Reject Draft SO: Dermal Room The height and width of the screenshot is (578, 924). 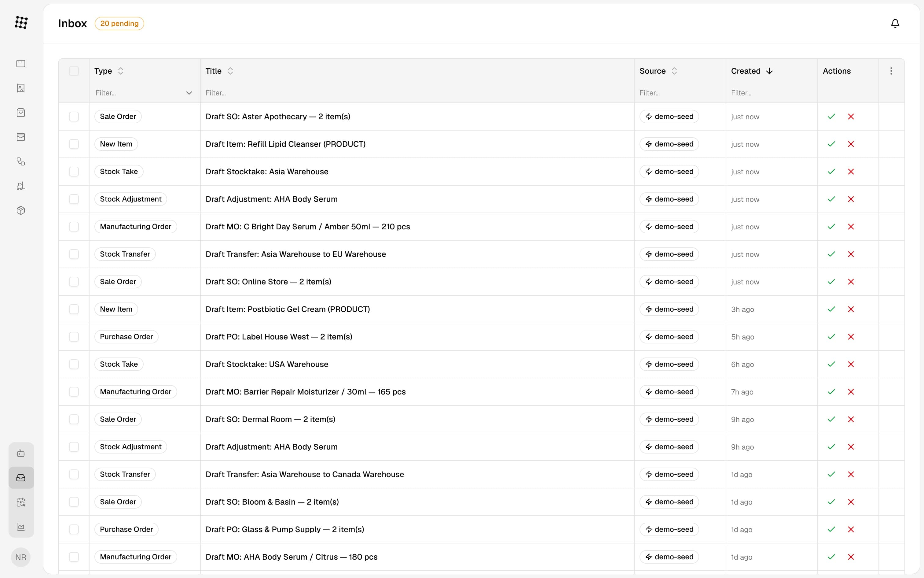click(x=851, y=419)
